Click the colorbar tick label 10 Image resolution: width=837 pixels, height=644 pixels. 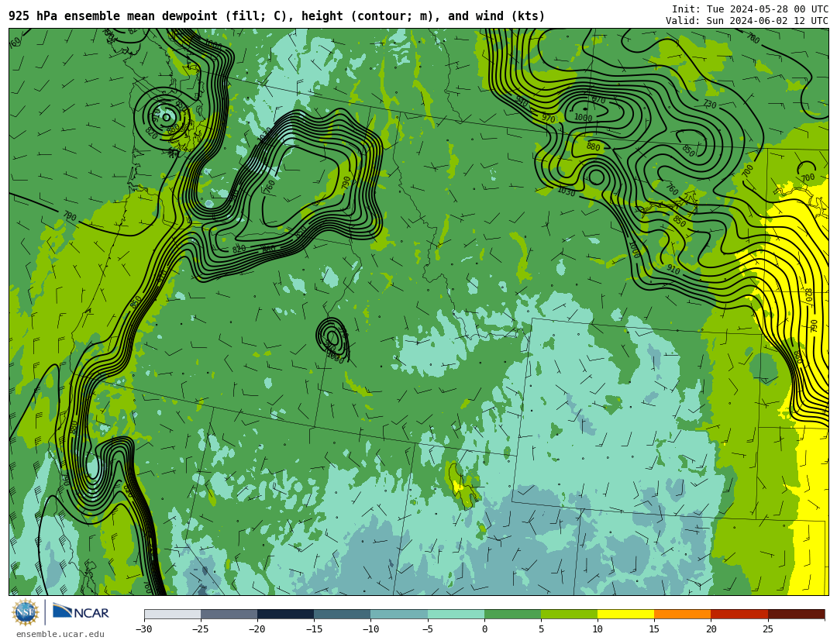coord(598,629)
